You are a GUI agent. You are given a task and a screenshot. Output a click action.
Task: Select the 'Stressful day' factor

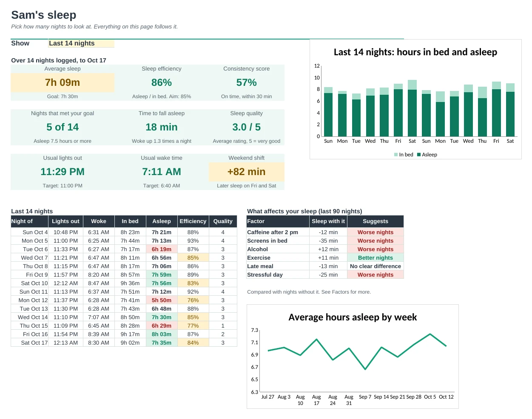pyautogui.click(x=278, y=275)
